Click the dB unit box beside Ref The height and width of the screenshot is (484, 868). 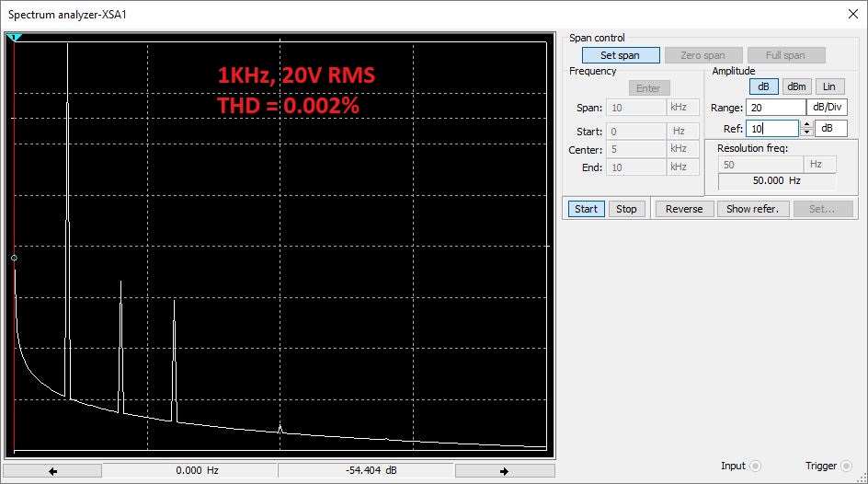pos(831,129)
